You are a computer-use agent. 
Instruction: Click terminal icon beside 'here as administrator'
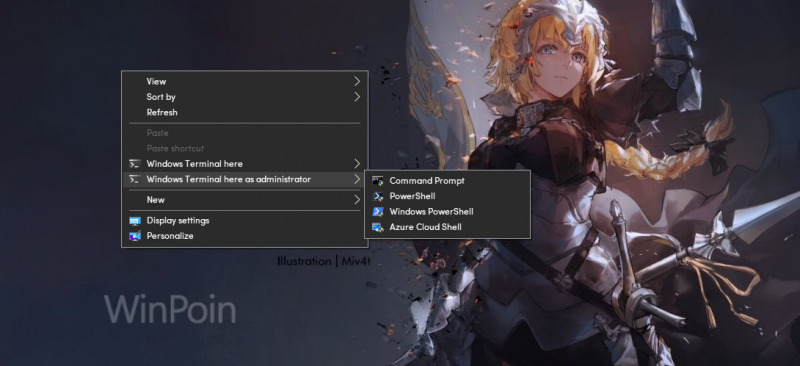(135, 179)
